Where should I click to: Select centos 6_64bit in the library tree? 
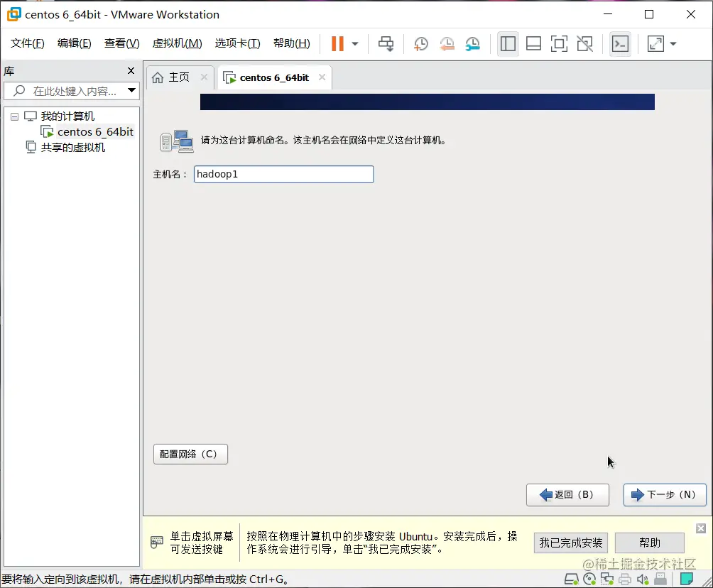pos(95,132)
